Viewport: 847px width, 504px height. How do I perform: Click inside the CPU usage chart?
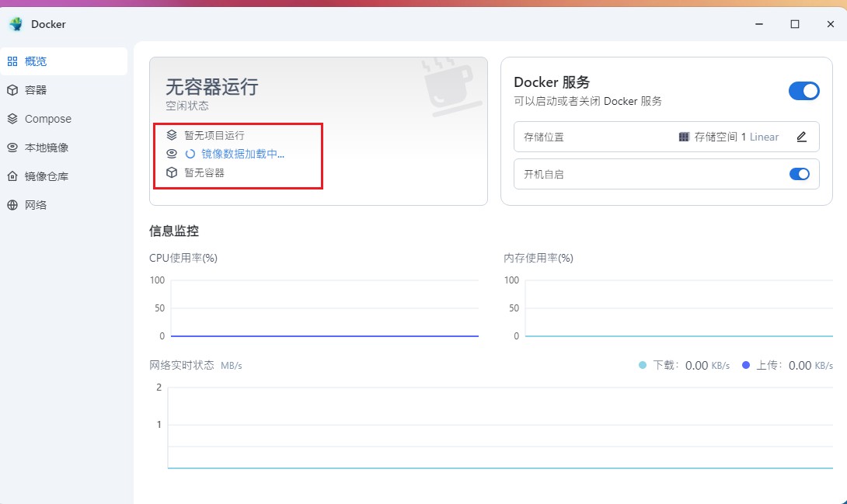pyautogui.click(x=325, y=308)
